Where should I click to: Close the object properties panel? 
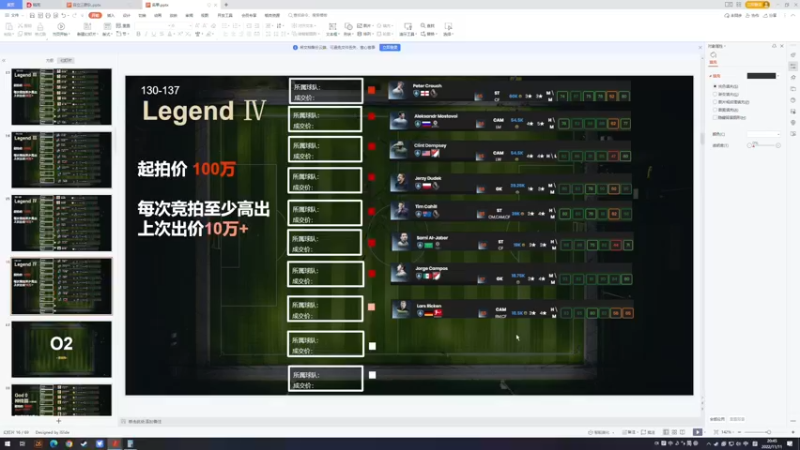tap(782, 46)
